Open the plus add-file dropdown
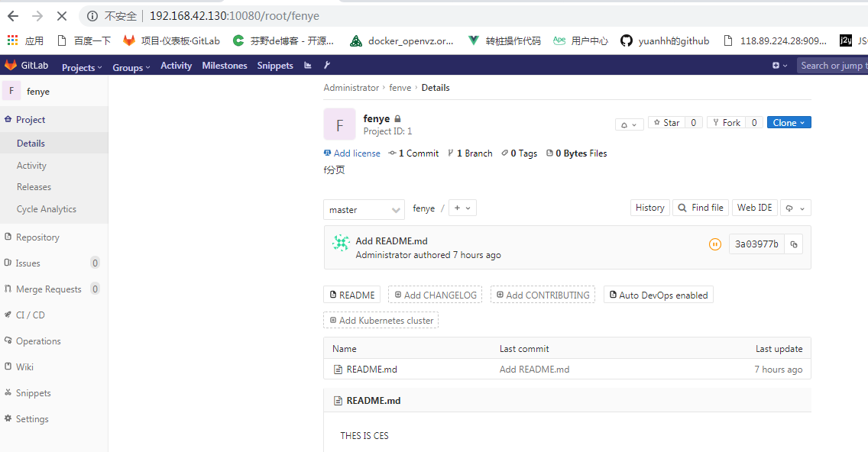Viewport: 868px width, 452px height. [x=462, y=208]
